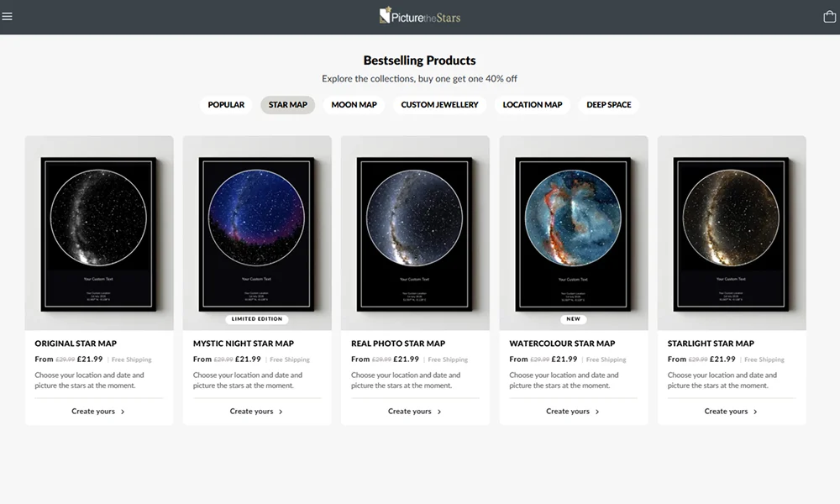This screenshot has width=840, height=504.
Task: Switch to the MOON MAP tab
Action: coord(354,105)
